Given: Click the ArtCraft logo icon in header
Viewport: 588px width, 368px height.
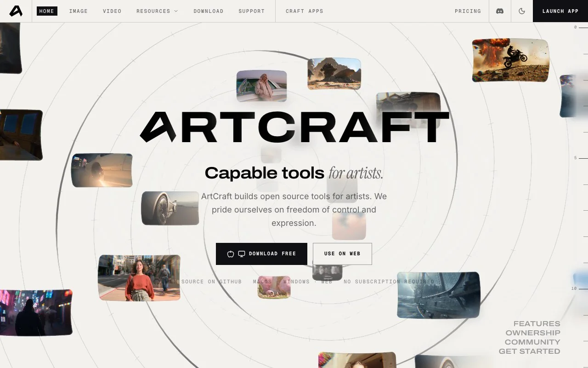Looking at the screenshot, I should [x=16, y=11].
